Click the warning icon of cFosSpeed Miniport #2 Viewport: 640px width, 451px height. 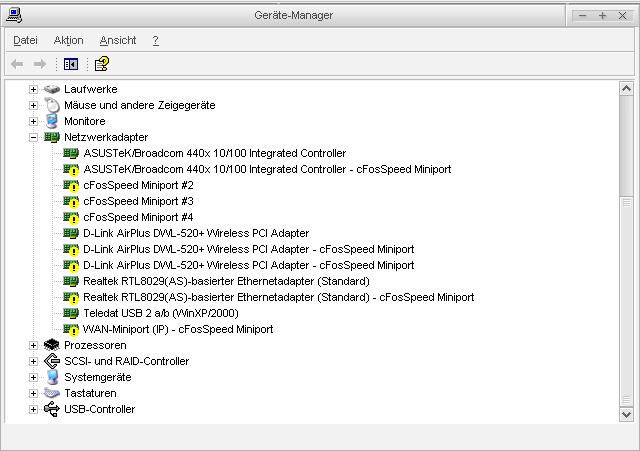pyautogui.click(x=71, y=185)
